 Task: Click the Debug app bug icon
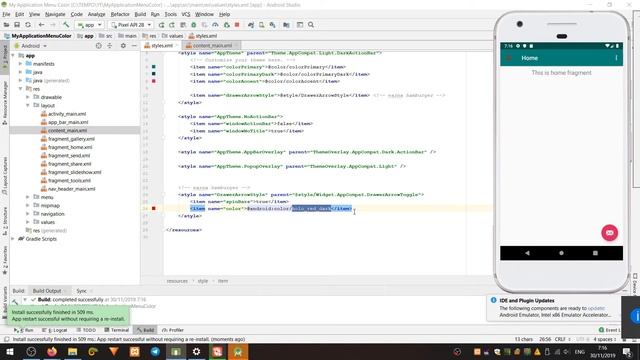(194, 25)
